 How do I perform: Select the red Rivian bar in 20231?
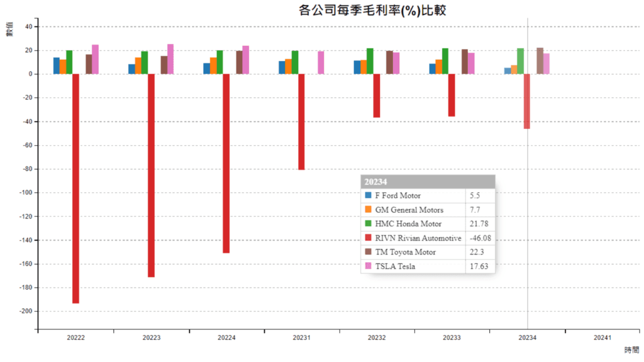point(301,122)
